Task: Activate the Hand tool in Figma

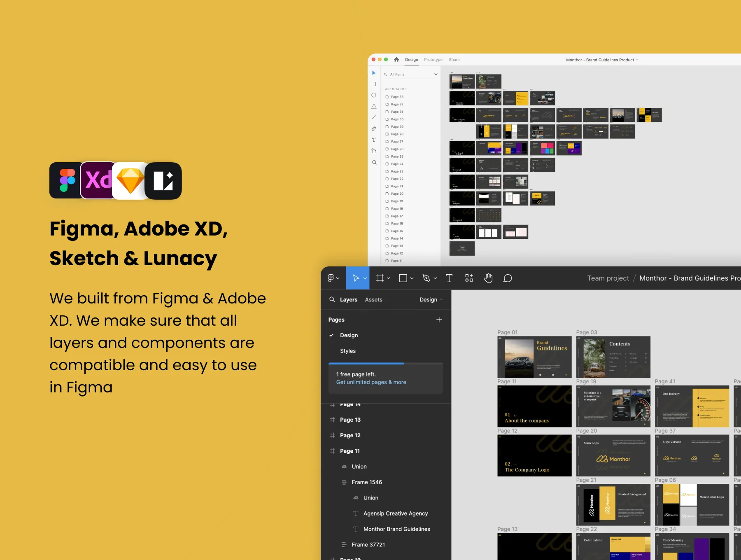Action: pyautogui.click(x=488, y=278)
